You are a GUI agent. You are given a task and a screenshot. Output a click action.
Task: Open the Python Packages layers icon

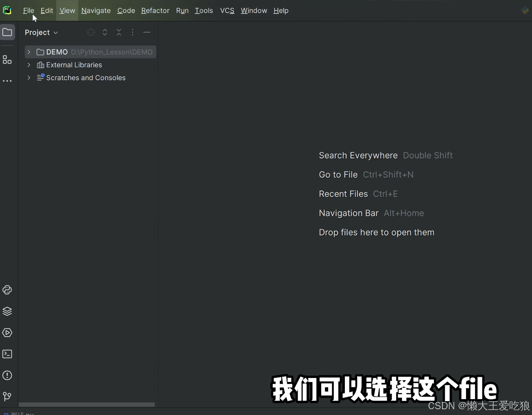point(7,311)
